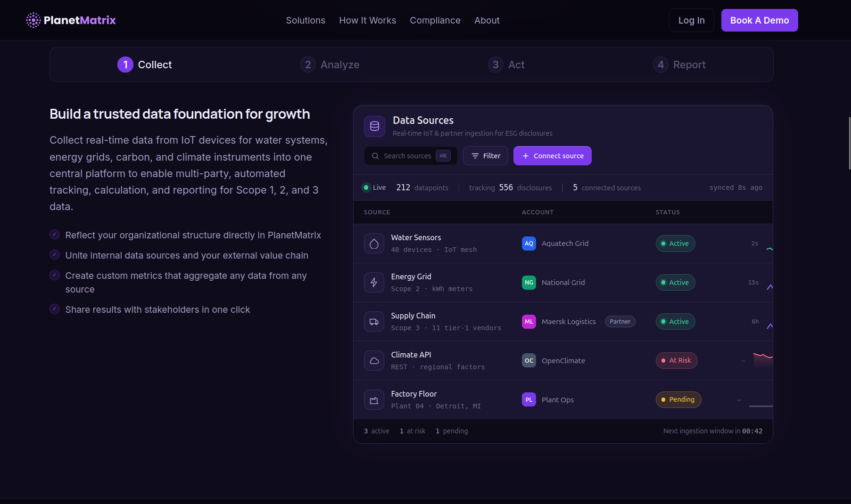Switch to the Analyze step tab
Image resolution: width=851 pixels, height=504 pixels.
pyautogui.click(x=330, y=65)
